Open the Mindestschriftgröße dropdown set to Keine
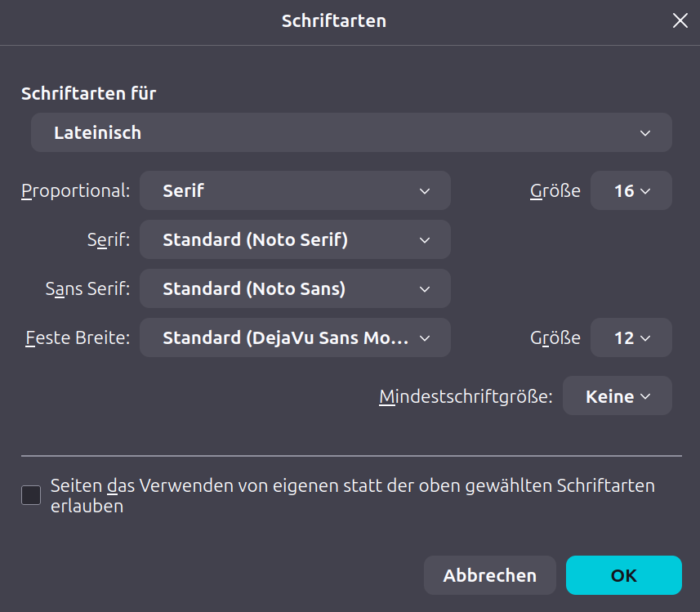 [x=617, y=396]
